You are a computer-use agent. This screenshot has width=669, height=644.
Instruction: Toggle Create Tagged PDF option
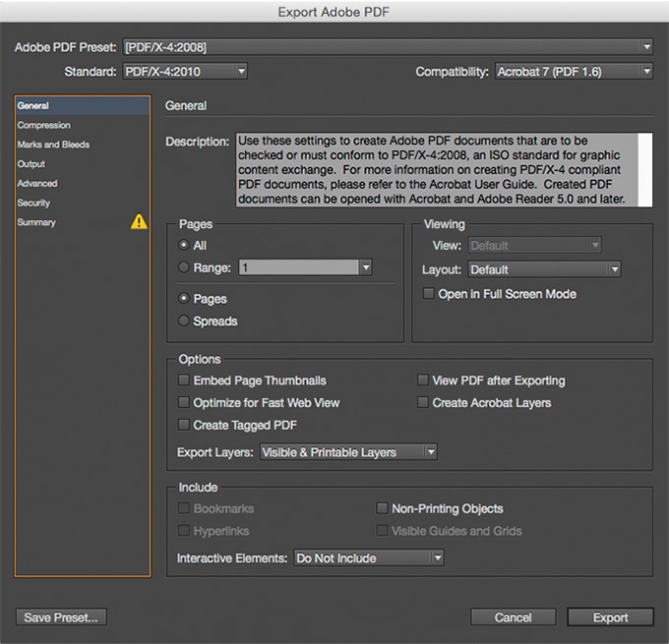coord(184,425)
